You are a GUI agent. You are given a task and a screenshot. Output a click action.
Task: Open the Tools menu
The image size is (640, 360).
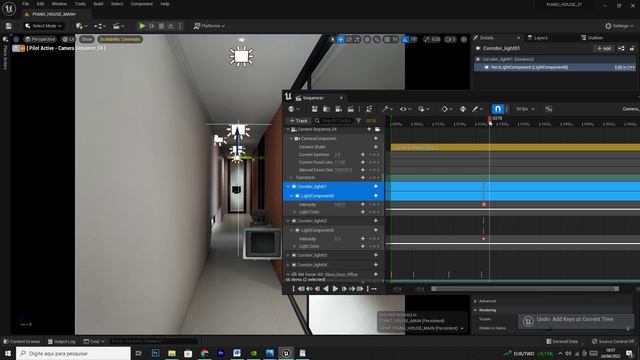80,4
